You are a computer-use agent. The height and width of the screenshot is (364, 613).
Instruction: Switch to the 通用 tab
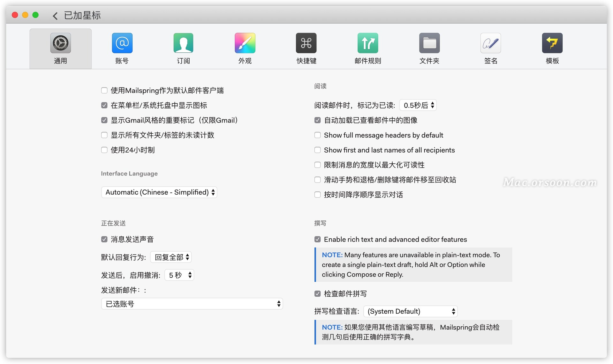(60, 48)
